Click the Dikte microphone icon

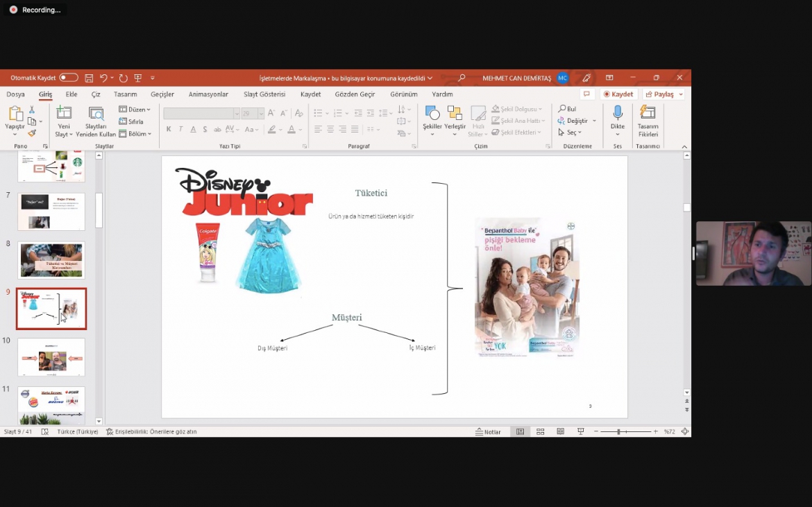click(x=617, y=112)
